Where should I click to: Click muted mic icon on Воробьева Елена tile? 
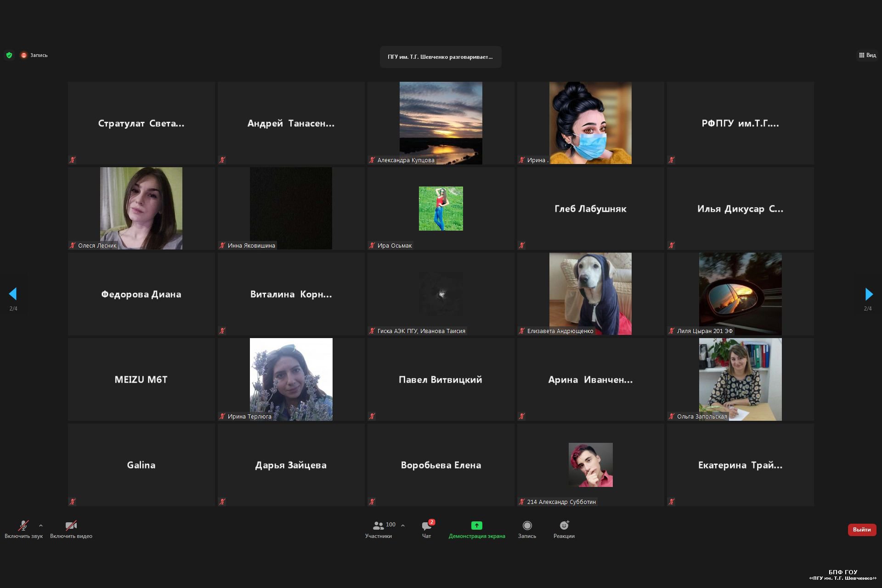click(372, 502)
